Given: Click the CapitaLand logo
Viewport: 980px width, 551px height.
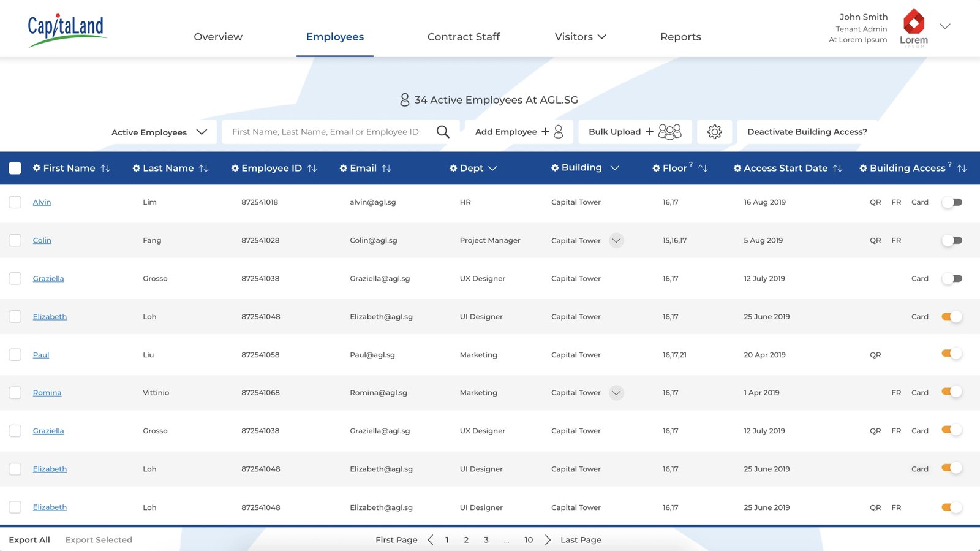Looking at the screenshot, I should (x=67, y=29).
